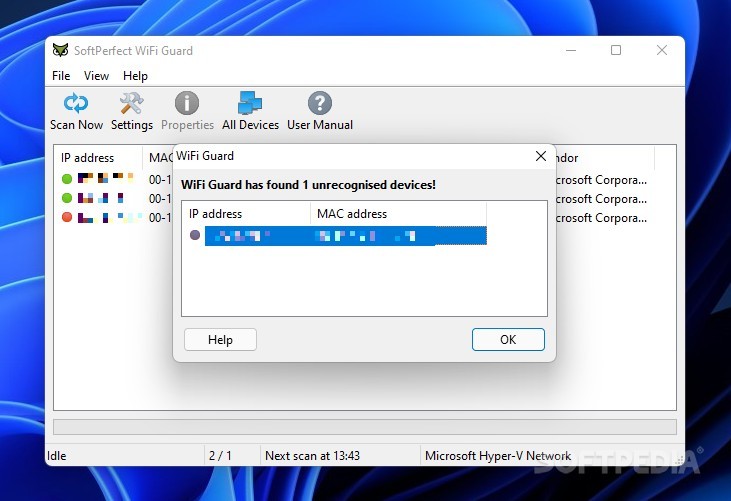Close the SoftPerfect WiFi Guard window
This screenshot has width=731, height=501.
coord(662,50)
